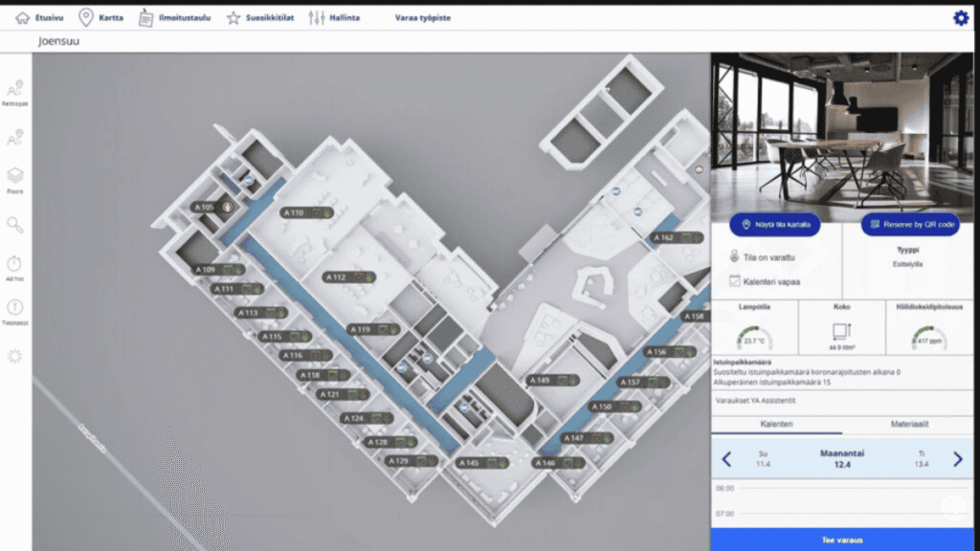Click the Tila on varattu status icon
Viewport: 980px width, 551px height.
734,256
